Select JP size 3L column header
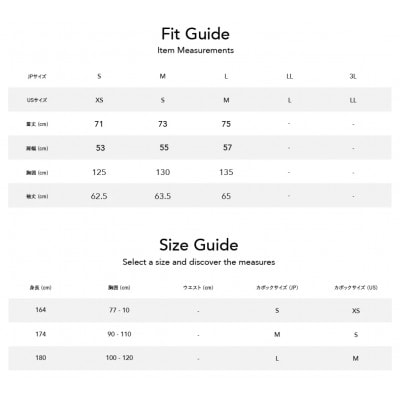Viewport: 400px width, 400px height. pos(353,76)
